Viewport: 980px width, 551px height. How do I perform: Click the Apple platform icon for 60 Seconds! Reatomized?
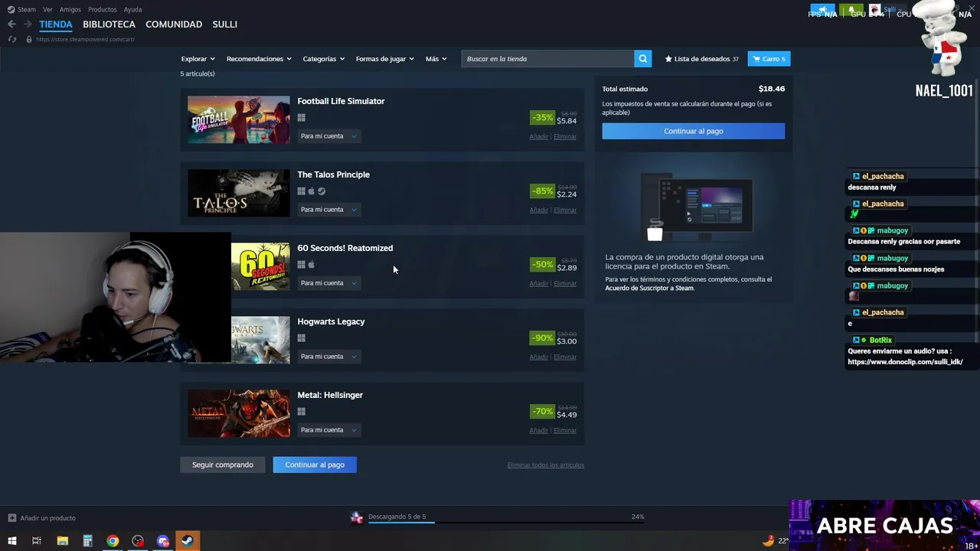(x=312, y=265)
